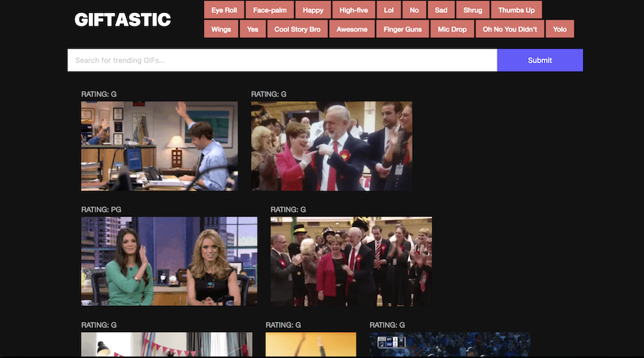Click the Shrug tag button
Image resolution: width=644 pixels, height=358 pixels.
coord(473,10)
